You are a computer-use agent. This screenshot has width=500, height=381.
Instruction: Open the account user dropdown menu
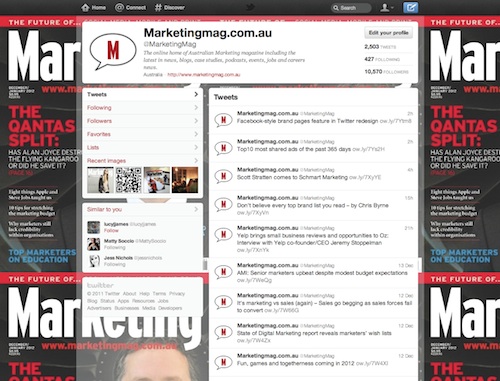pyautogui.click(x=387, y=8)
